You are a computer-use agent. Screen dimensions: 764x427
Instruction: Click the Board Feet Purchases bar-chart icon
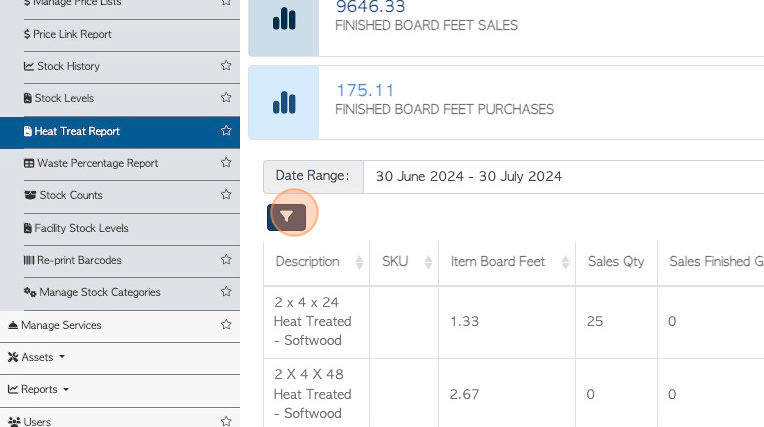pos(284,103)
